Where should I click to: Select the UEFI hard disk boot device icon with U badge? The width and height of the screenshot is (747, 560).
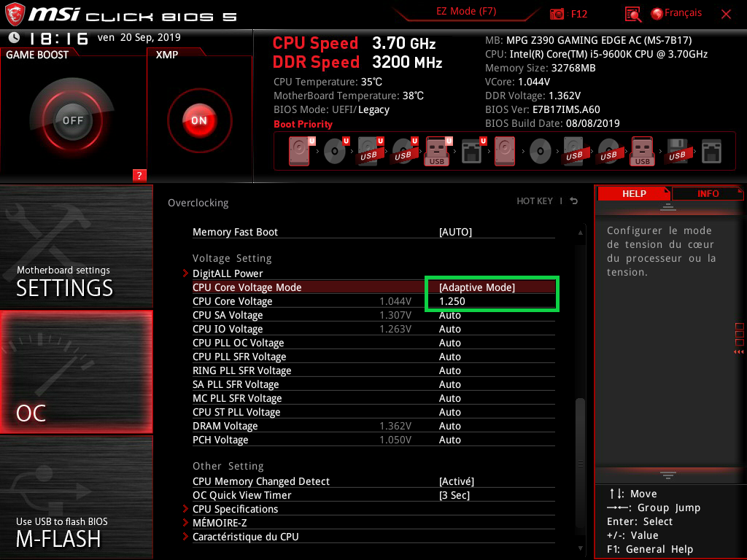(x=301, y=151)
